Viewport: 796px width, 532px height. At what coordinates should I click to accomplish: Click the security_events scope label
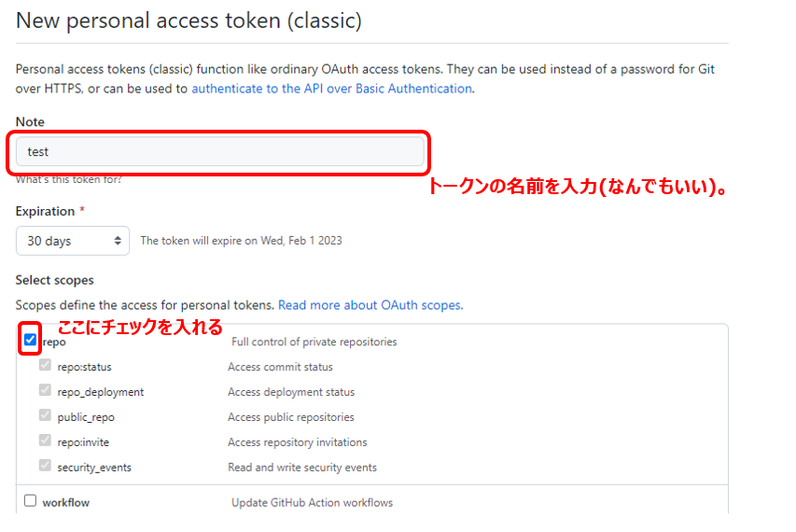[x=94, y=468]
